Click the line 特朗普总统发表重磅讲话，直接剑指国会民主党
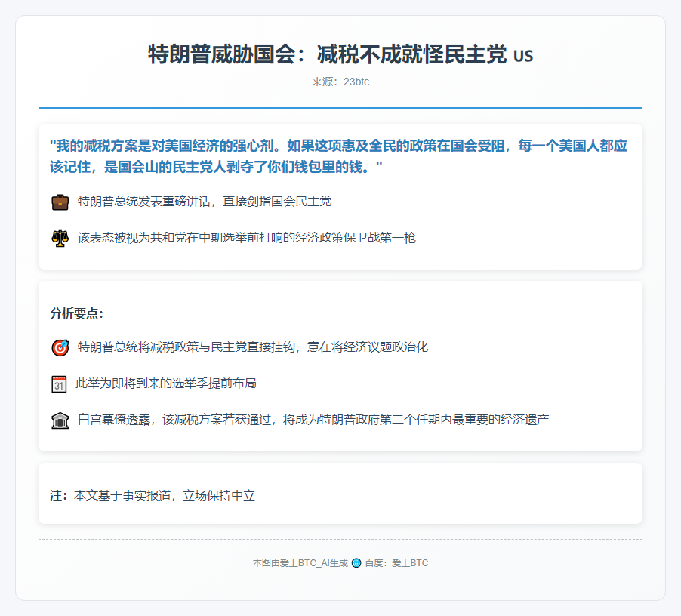This screenshot has width=681, height=616. [205, 202]
